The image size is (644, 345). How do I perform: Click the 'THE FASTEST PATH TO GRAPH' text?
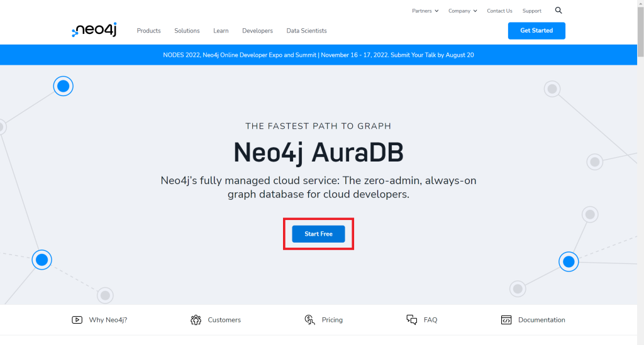click(318, 126)
